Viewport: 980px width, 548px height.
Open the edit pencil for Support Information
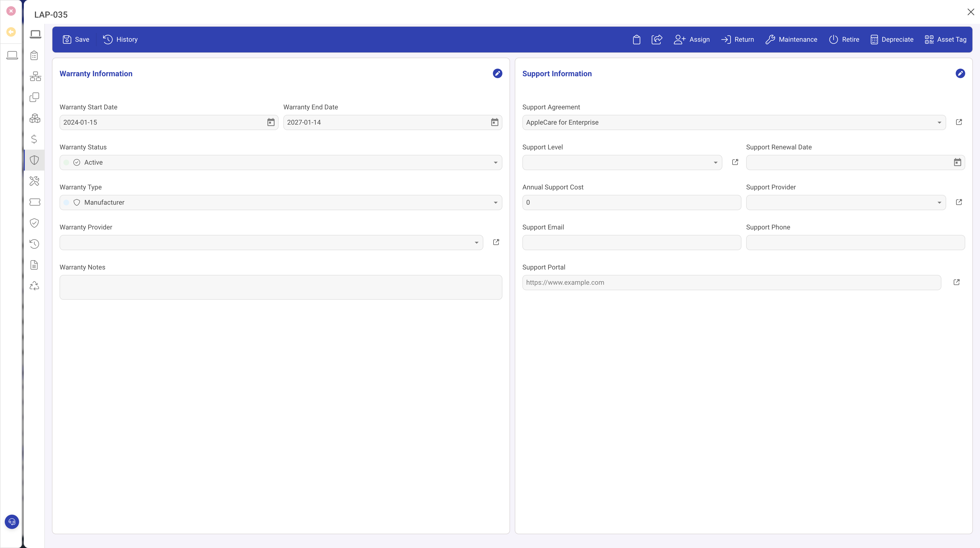coord(960,73)
